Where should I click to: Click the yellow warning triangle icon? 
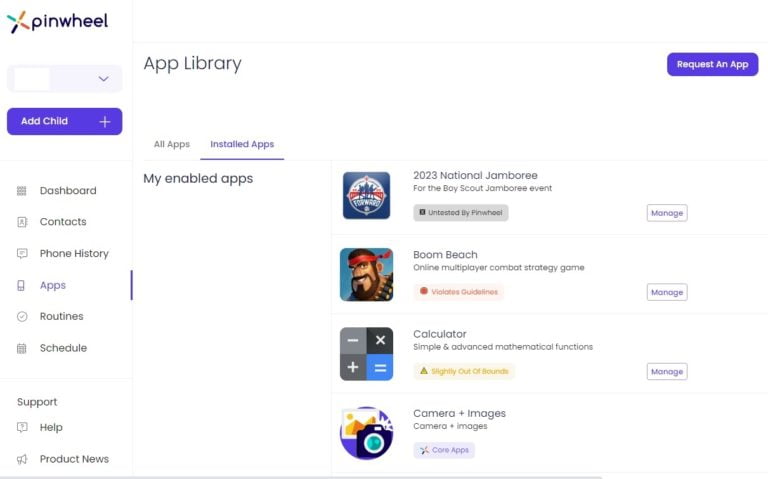pyautogui.click(x=424, y=371)
